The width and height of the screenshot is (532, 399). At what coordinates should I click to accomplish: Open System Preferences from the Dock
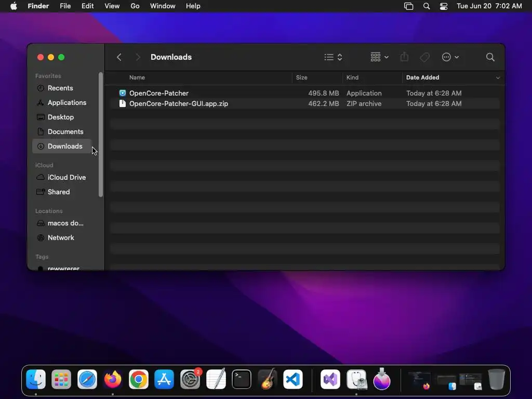(190, 379)
